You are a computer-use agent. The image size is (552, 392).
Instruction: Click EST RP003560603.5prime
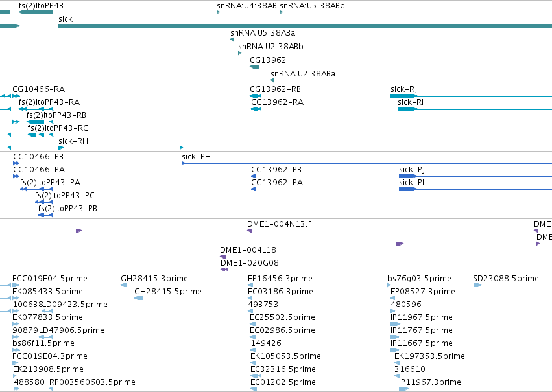click(92, 382)
